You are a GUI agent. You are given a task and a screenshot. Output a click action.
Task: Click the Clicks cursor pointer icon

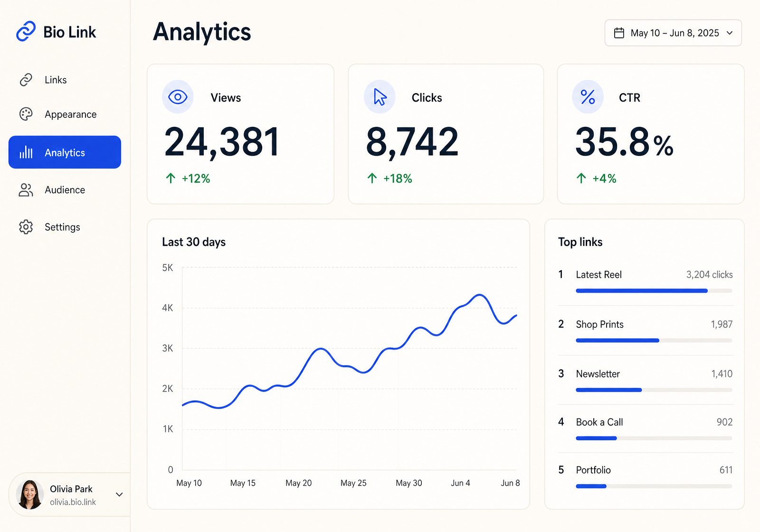380,97
